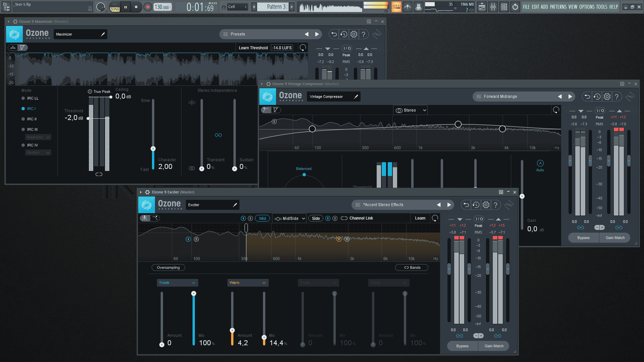Select next Maximizer preset arrow
This screenshot has width=644, height=362.
point(317,34)
